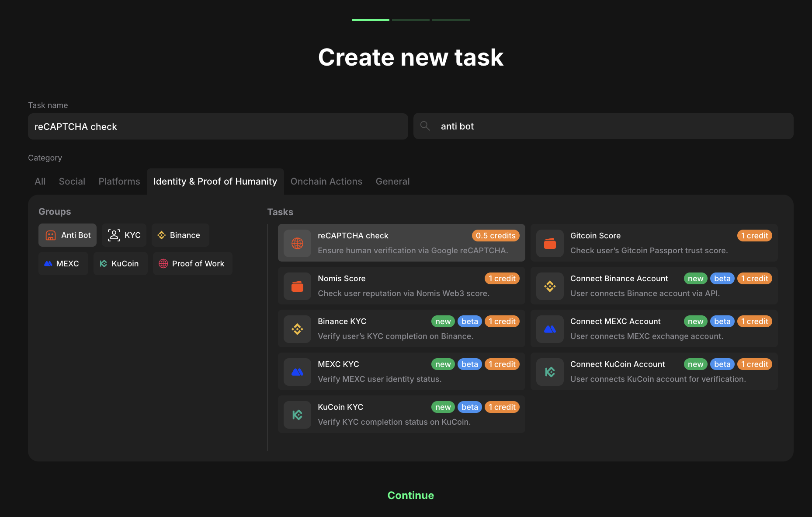Click the Binance KYC logo icon
This screenshot has height=517, width=812.
[297, 329]
